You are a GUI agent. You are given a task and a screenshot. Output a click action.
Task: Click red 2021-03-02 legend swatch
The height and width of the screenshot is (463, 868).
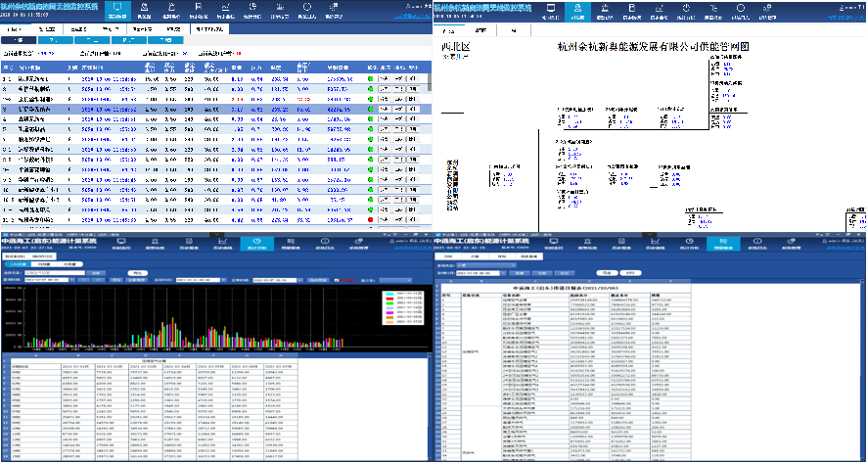click(389, 298)
